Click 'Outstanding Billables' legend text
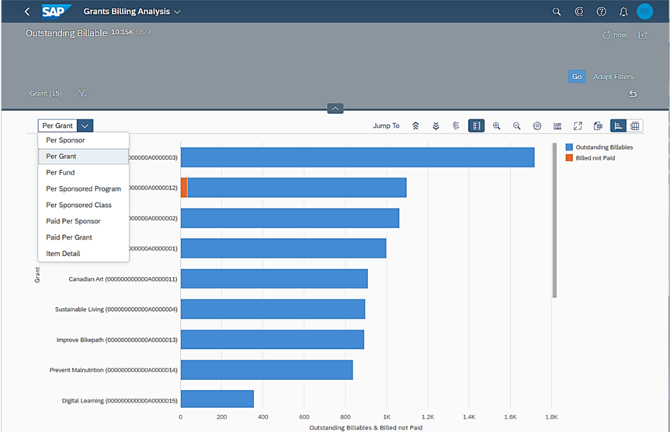The height and width of the screenshot is (432, 672). click(x=604, y=147)
